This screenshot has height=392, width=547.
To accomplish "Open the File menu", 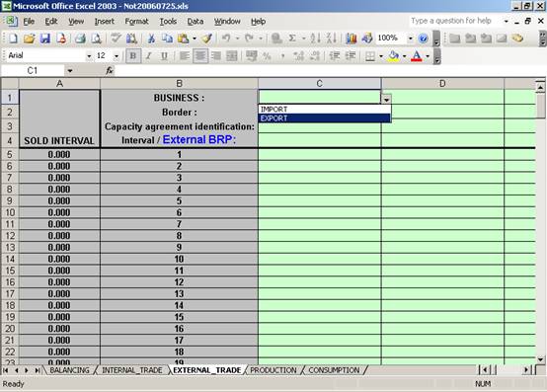I will 29,22.
